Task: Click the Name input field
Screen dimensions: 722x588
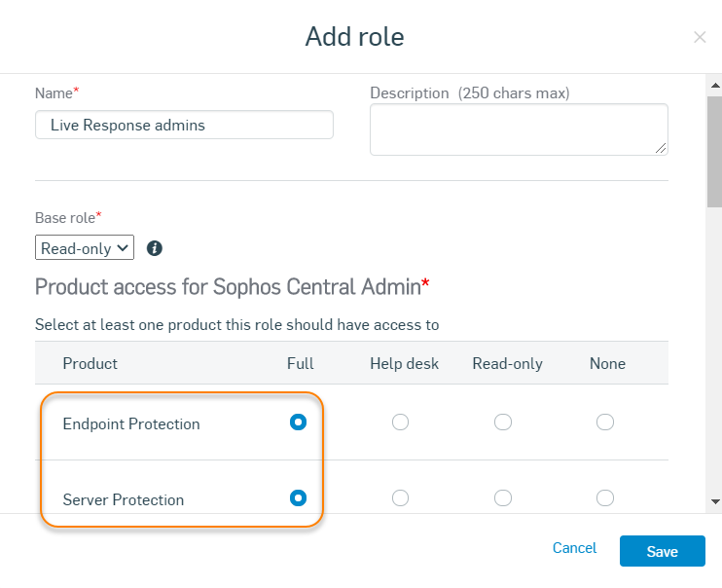Action: [184, 125]
